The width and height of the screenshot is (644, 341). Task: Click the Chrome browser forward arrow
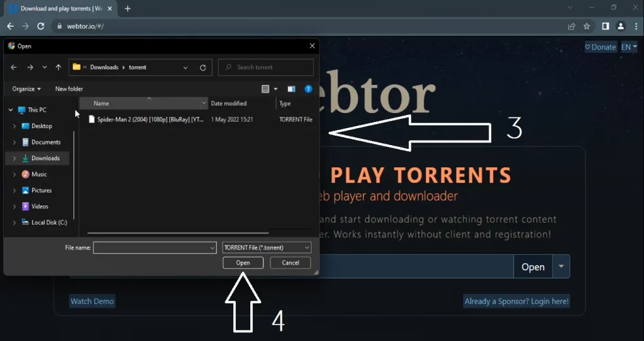(x=25, y=26)
